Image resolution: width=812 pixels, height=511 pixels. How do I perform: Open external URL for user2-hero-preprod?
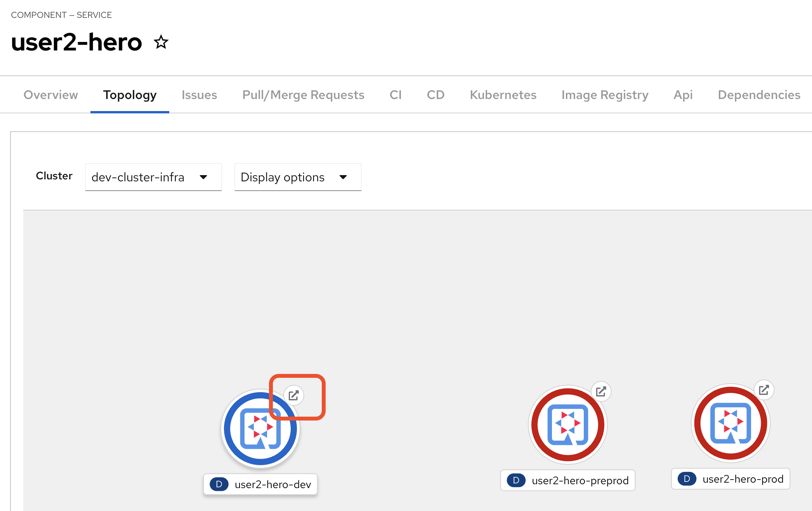tap(601, 391)
